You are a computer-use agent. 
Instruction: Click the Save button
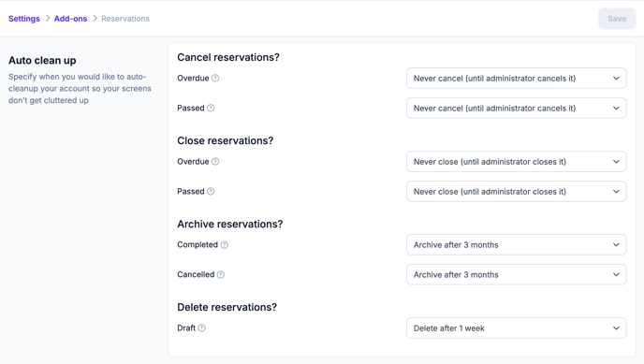[617, 19]
